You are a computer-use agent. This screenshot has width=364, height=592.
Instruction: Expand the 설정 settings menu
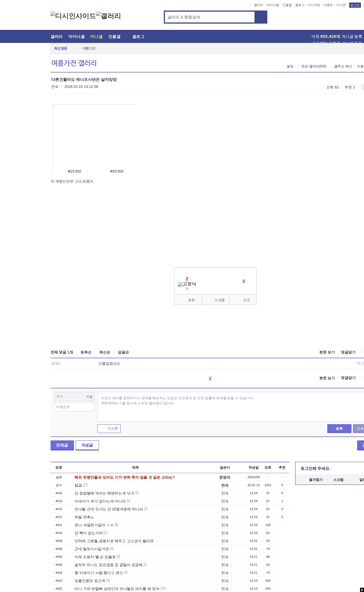[x=290, y=66]
